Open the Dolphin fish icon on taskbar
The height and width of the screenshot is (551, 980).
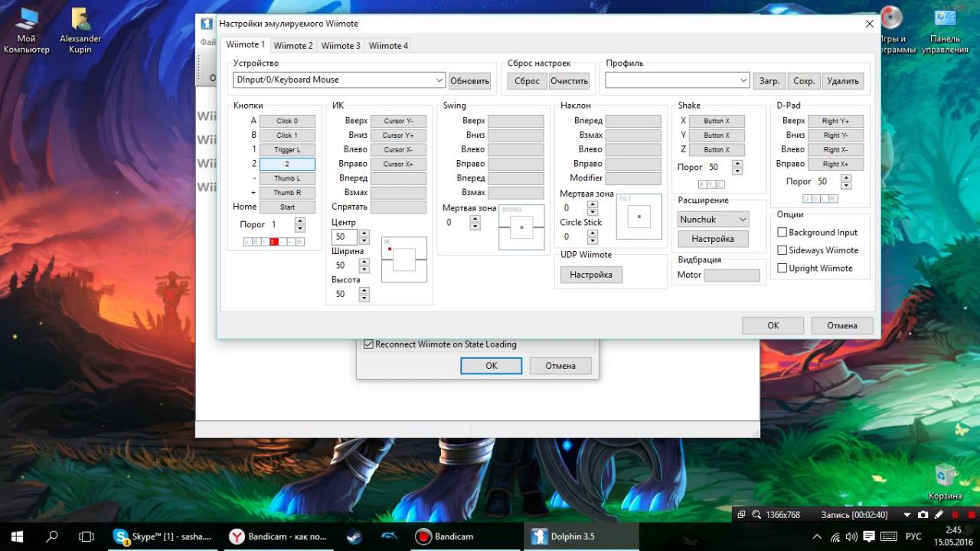click(x=389, y=536)
